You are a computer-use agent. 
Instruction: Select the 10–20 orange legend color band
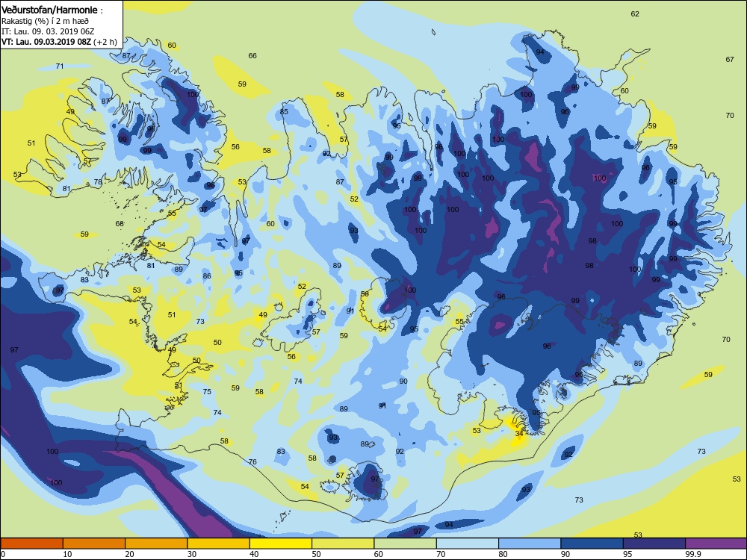[94, 544]
